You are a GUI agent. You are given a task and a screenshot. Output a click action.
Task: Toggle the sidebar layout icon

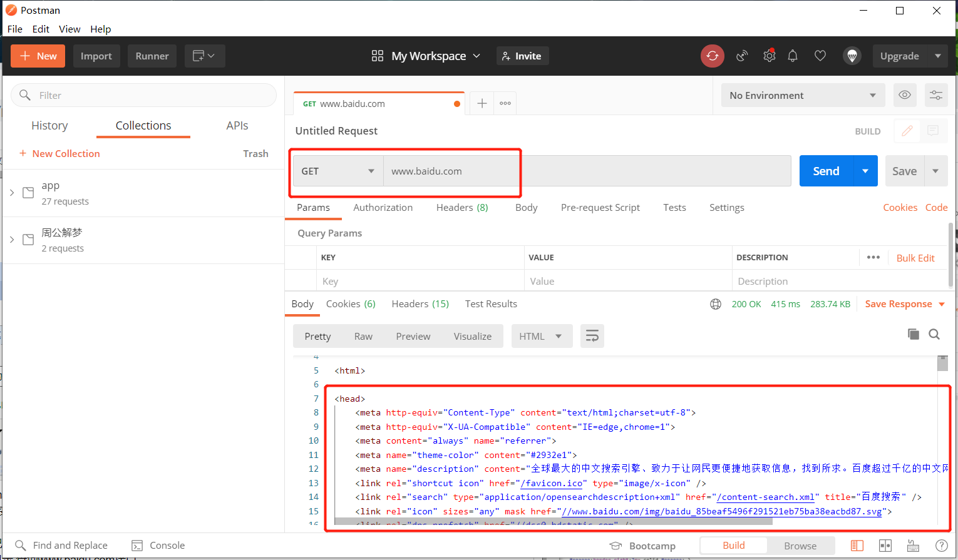[857, 546]
